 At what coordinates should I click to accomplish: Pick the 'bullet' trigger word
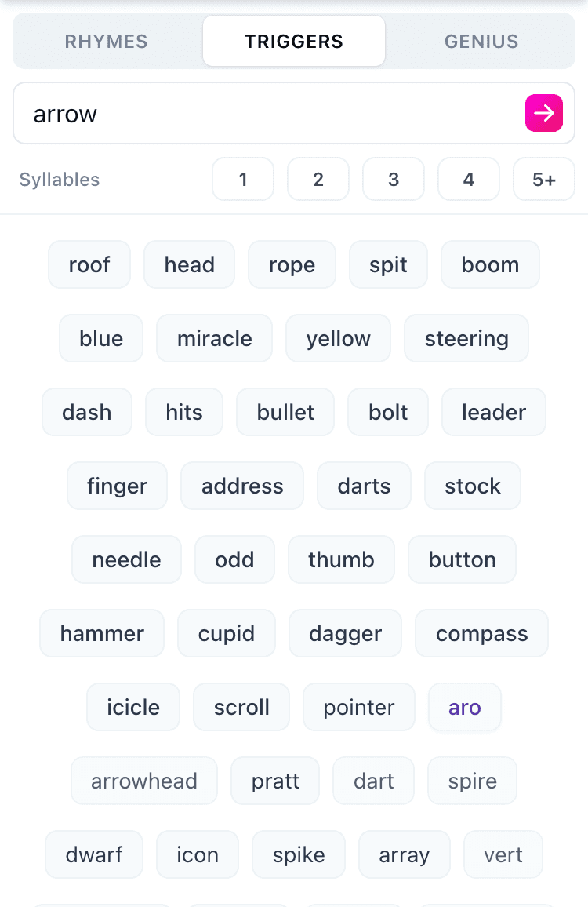click(285, 412)
